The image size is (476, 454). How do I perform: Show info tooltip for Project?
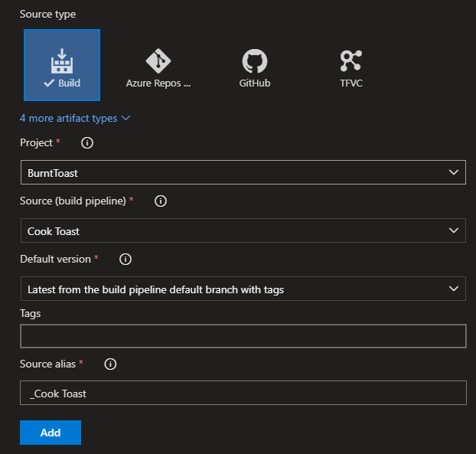[87, 142]
